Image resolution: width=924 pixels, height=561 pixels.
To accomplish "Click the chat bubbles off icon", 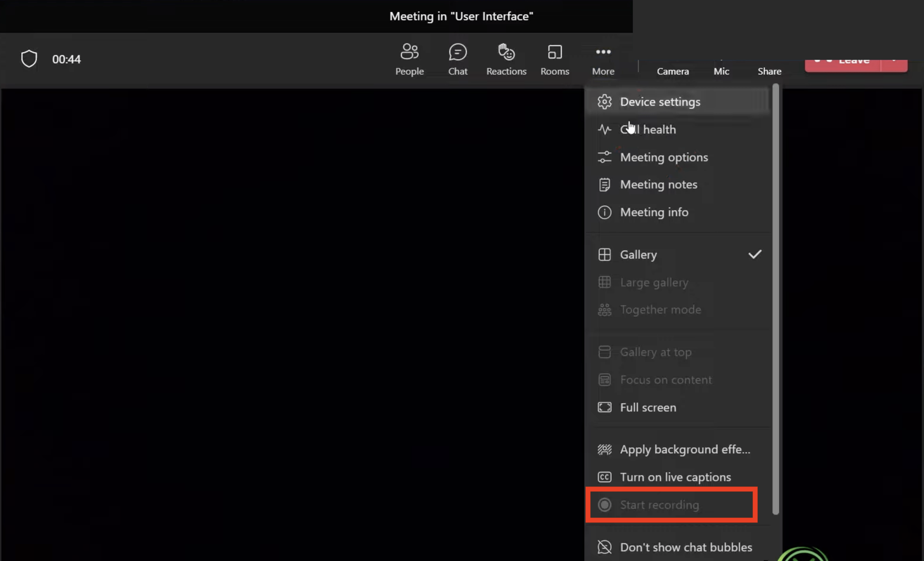I will click(x=604, y=547).
